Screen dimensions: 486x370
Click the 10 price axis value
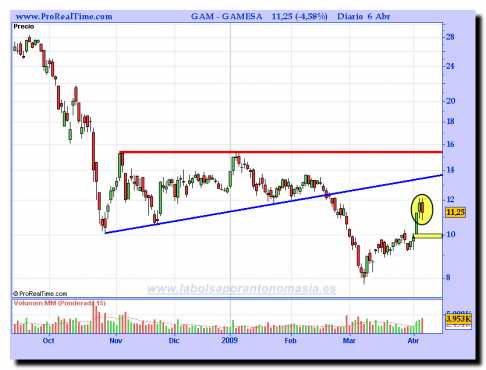[451, 234]
